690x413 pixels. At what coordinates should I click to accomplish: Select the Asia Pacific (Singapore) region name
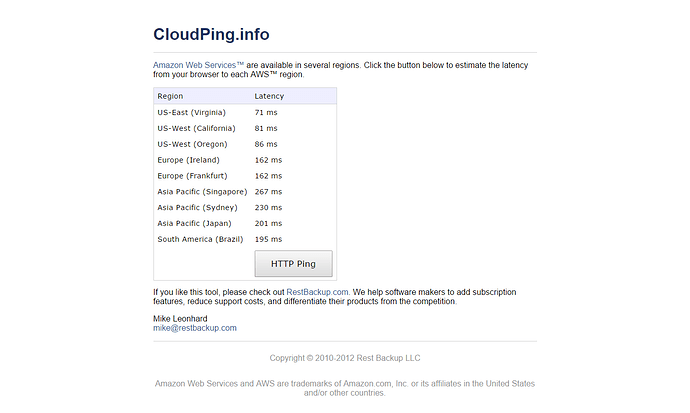coord(202,192)
